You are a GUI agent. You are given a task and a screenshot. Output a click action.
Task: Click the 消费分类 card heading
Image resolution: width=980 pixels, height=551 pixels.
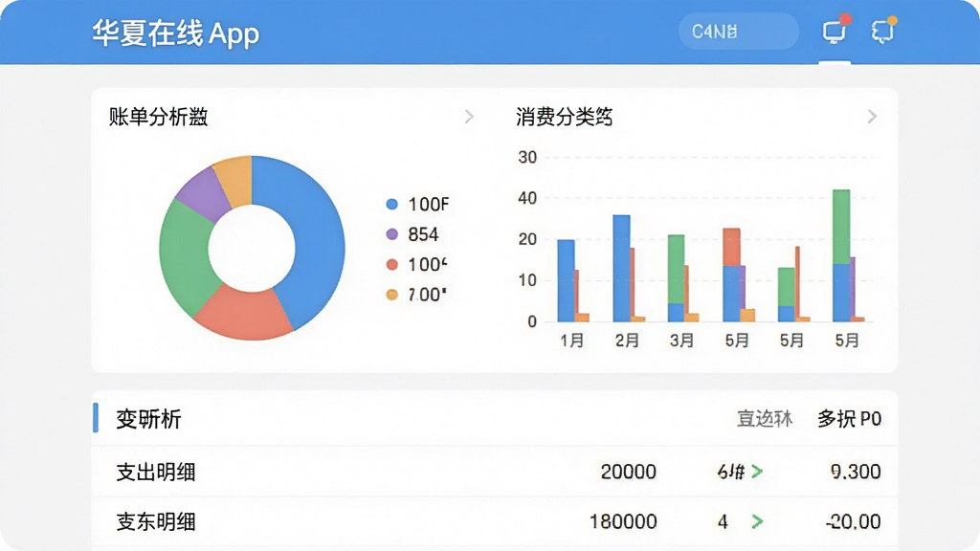coord(565,117)
